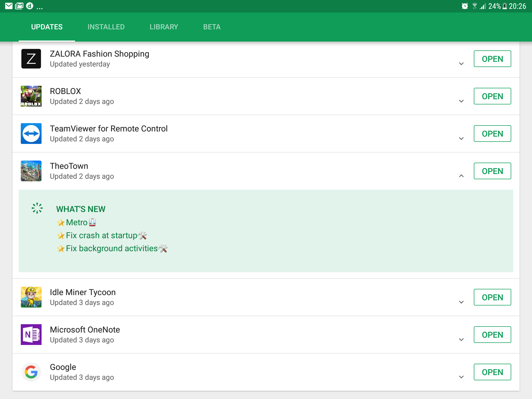Image resolution: width=532 pixels, height=399 pixels.
Task: Open the Google app
Action: point(492,372)
